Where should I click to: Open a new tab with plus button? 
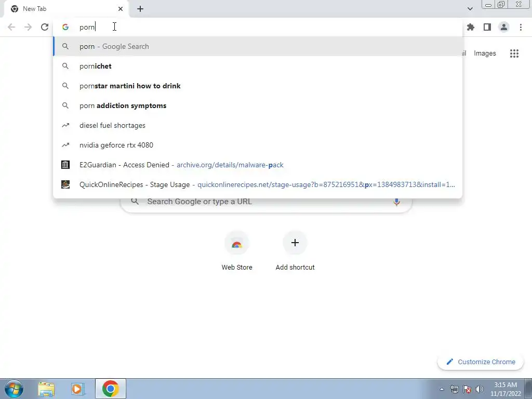140,9
